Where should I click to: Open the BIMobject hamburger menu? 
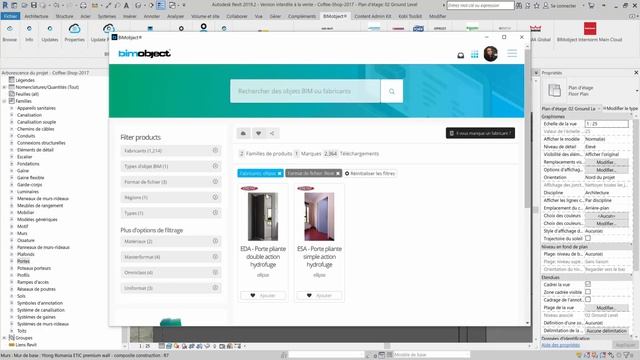pos(512,53)
